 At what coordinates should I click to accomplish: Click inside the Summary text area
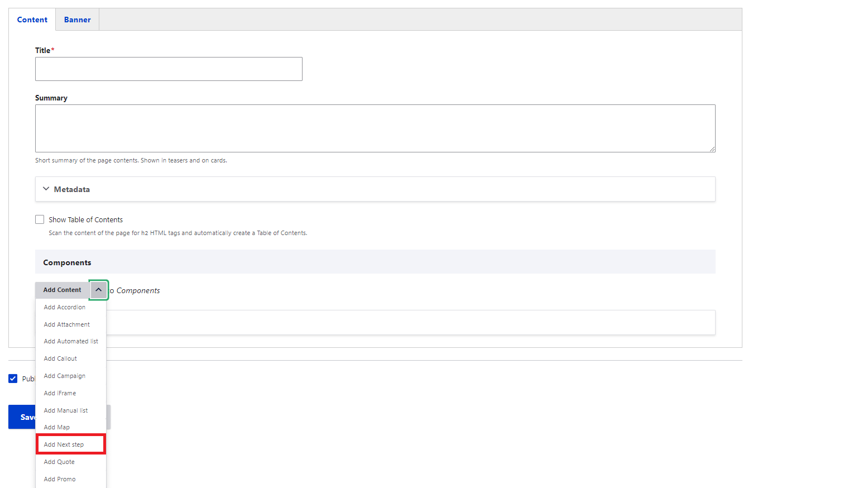pos(375,128)
